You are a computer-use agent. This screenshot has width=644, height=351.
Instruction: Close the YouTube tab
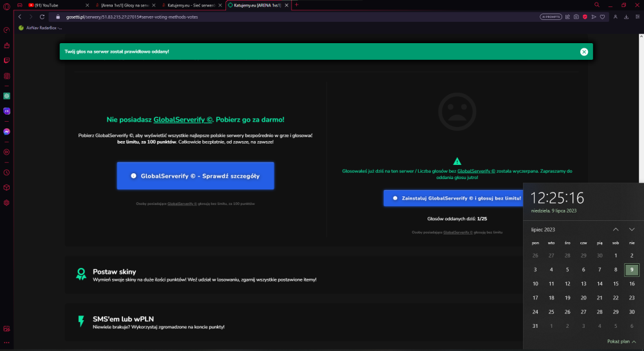pos(87,5)
